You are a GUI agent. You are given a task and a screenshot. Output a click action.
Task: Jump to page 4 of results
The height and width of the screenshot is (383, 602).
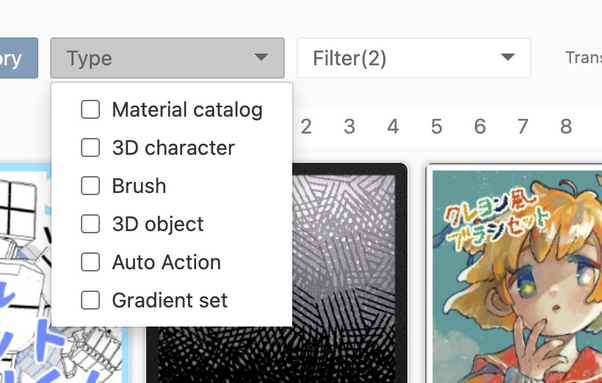pos(393,127)
